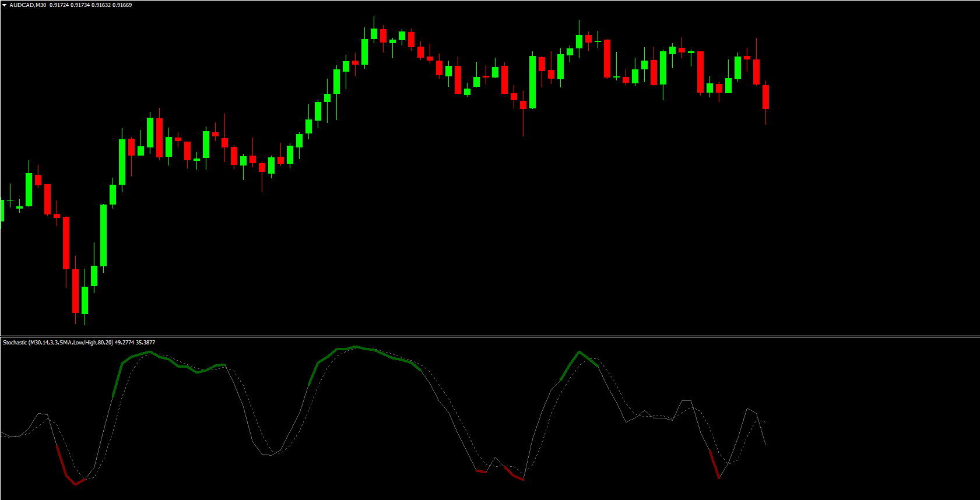
Task: Select the Stochastic indicator label text
Action: click(x=79, y=343)
